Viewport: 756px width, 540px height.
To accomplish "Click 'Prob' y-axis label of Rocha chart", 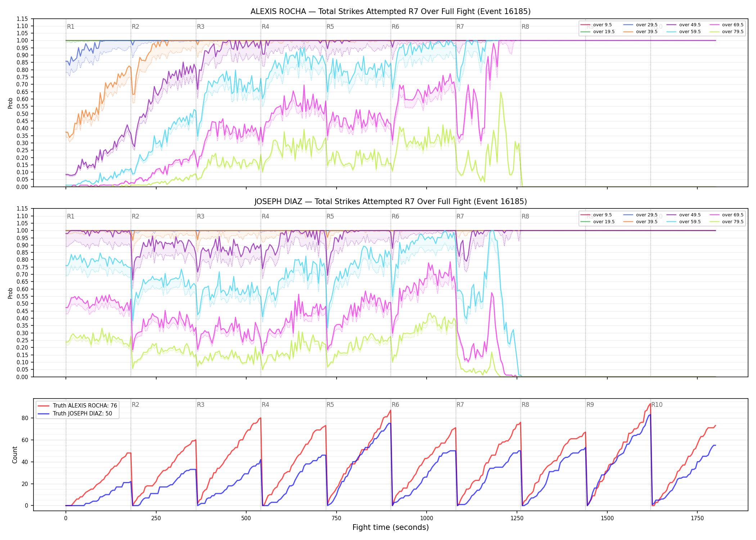I will coord(10,103).
